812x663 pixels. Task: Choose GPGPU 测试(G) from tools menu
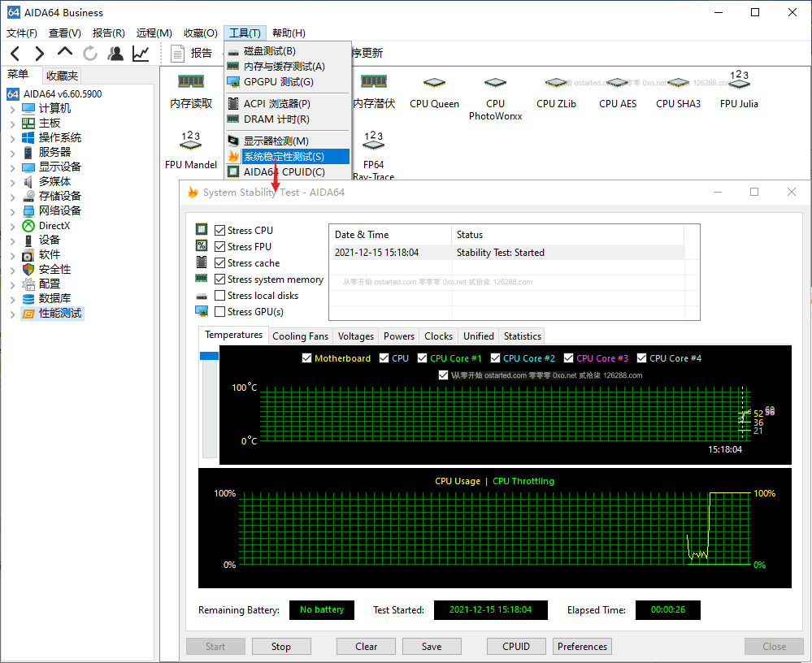click(288, 82)
